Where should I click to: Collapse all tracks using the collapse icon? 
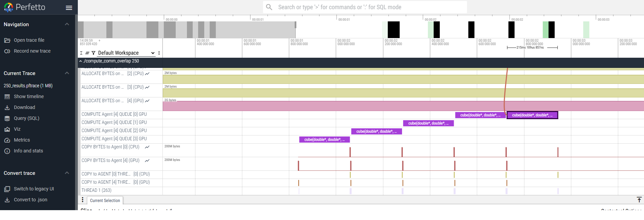tap(81, 53)
